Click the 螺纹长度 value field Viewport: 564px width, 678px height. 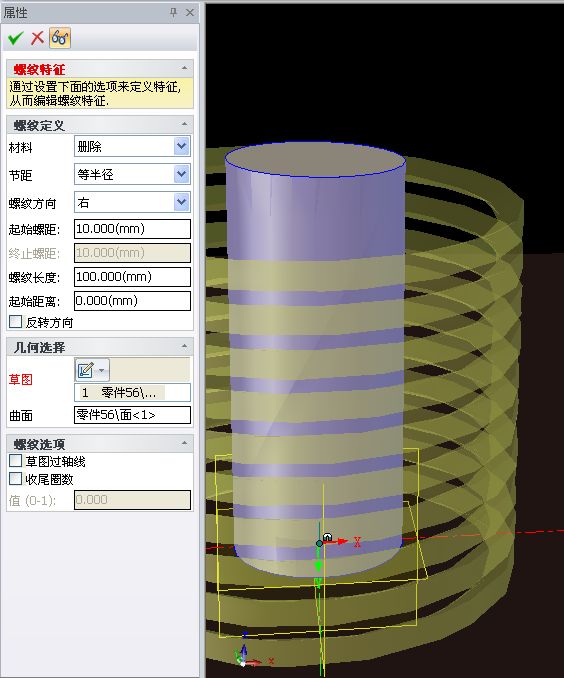(132, 277)
